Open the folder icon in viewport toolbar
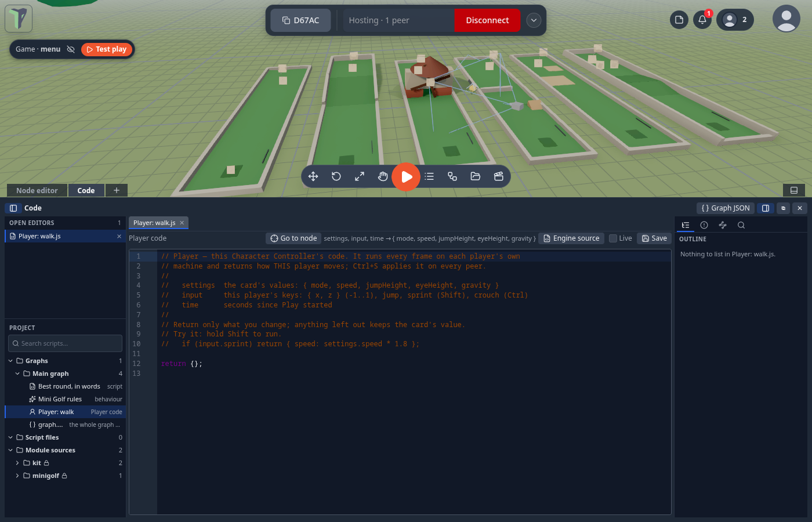This screenshot has width=812, height=522. click(476, 176)
